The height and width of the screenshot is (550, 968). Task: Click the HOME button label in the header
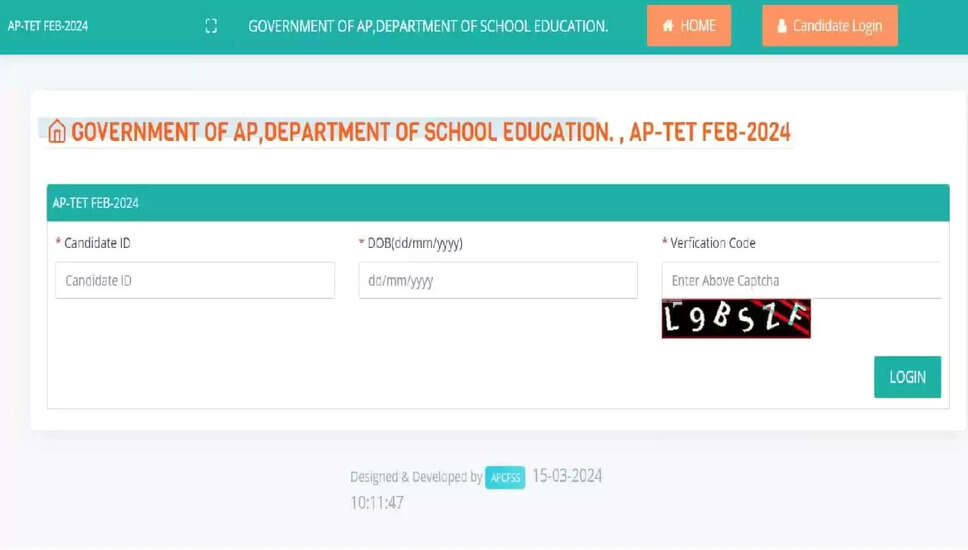pos(698,26)
